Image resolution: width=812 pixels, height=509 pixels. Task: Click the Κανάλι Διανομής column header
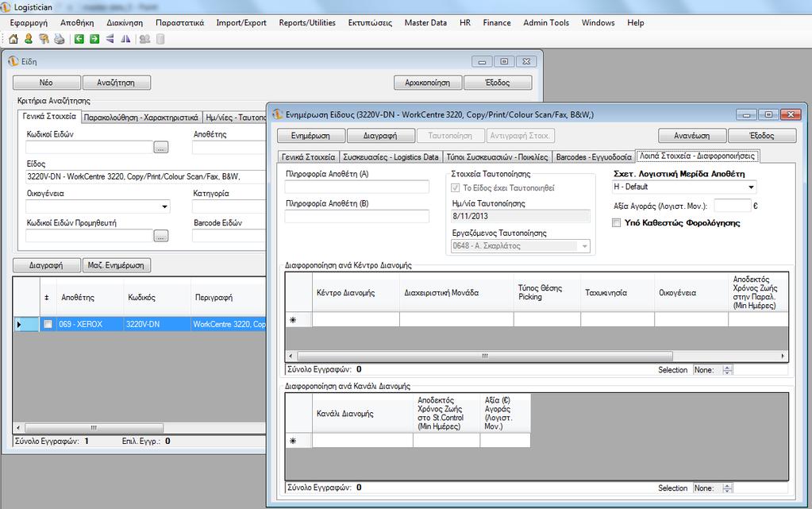tap(363, 414)
